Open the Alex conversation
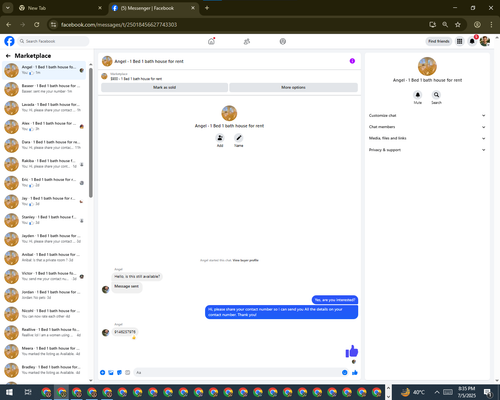Viewport: 500px width, 400px height. point(44,126)
